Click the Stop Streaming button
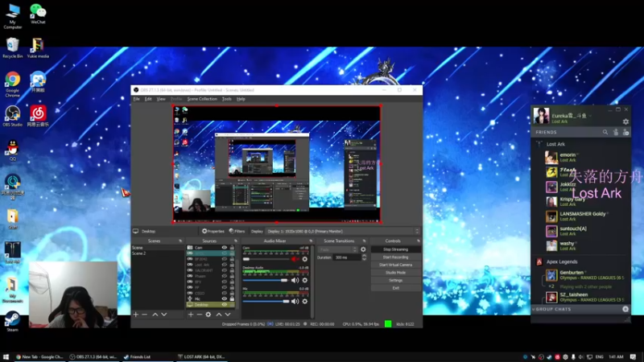This screenshot has width=644, height=362. (395, 249)
